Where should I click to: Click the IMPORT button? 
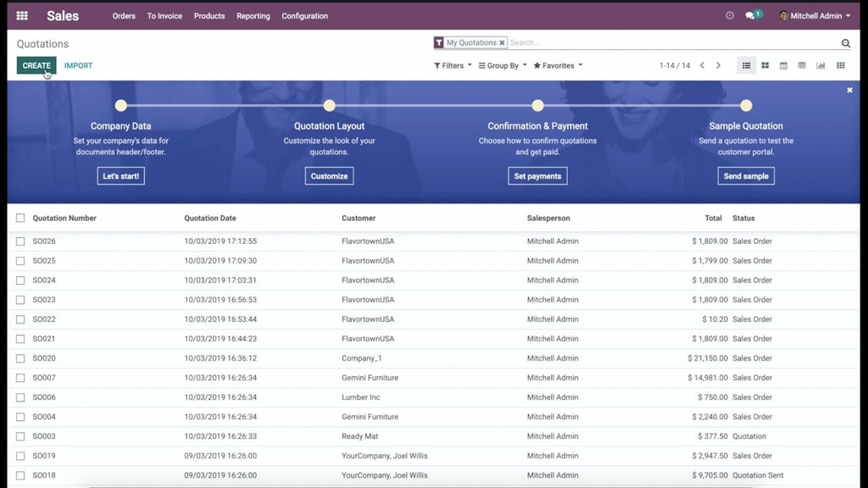[78, 65]
